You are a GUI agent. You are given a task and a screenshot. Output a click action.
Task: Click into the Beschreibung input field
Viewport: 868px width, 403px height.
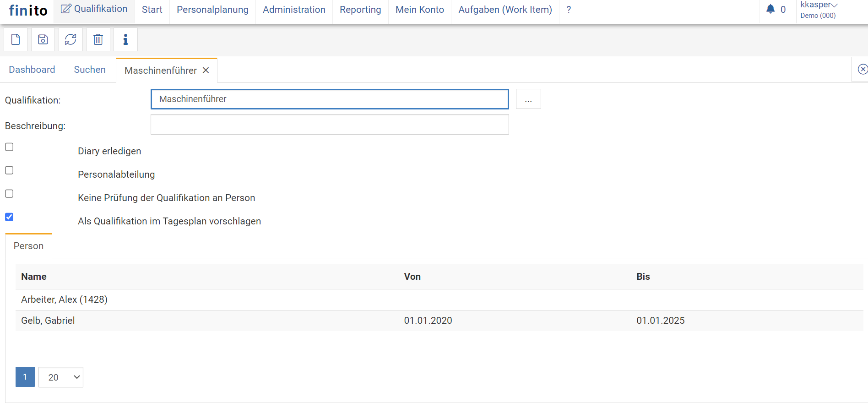330,125
